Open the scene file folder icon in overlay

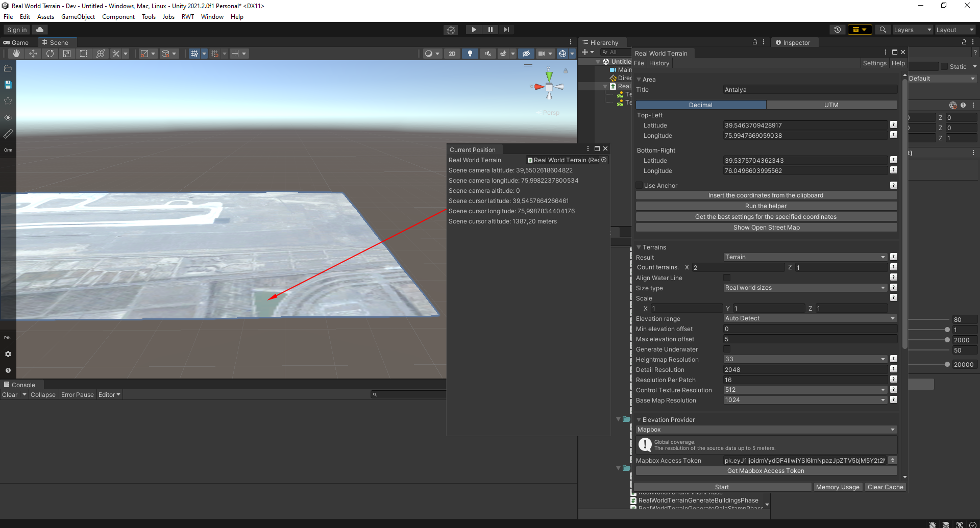pos(8,68)
